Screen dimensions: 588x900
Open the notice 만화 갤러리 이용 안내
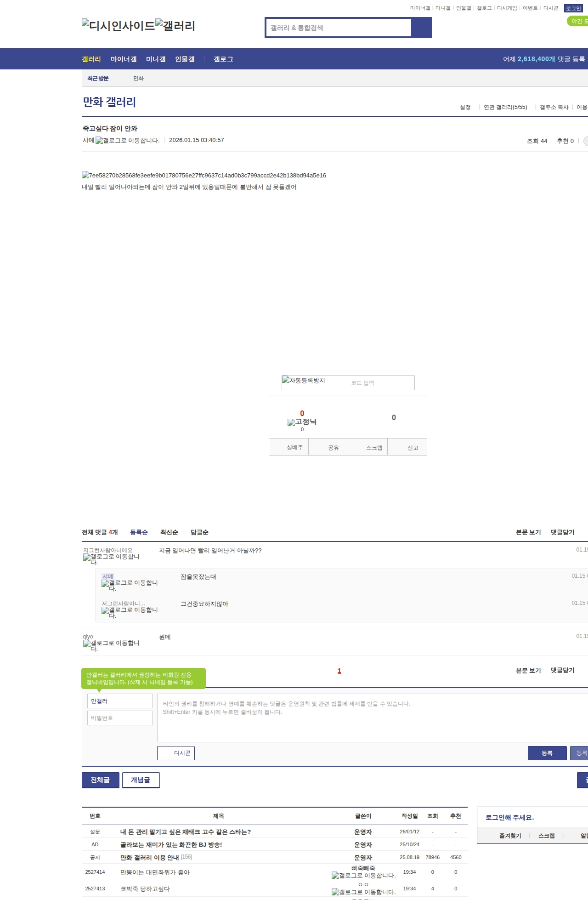pos(149,858)
